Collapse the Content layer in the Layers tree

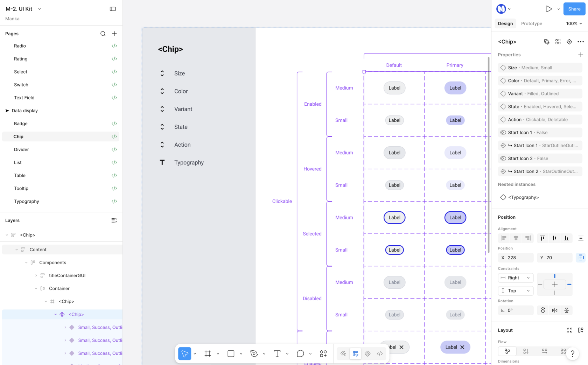coord(16,250)
